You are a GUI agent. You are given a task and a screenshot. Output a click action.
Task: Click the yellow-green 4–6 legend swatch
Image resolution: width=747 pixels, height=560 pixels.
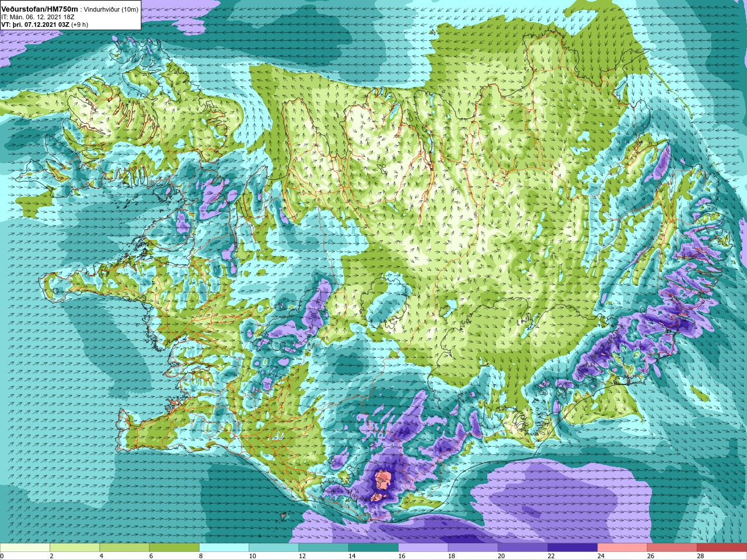[x=124, y=547]
